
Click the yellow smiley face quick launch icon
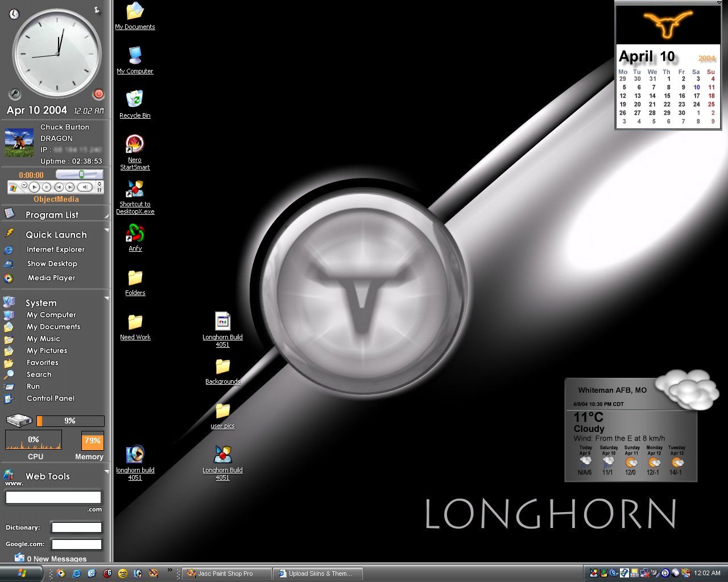click(x=122, y=573)
